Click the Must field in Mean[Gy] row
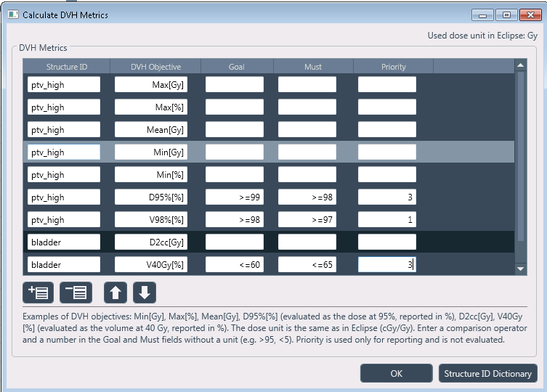547x392 pixels. [x=307, y=130]
